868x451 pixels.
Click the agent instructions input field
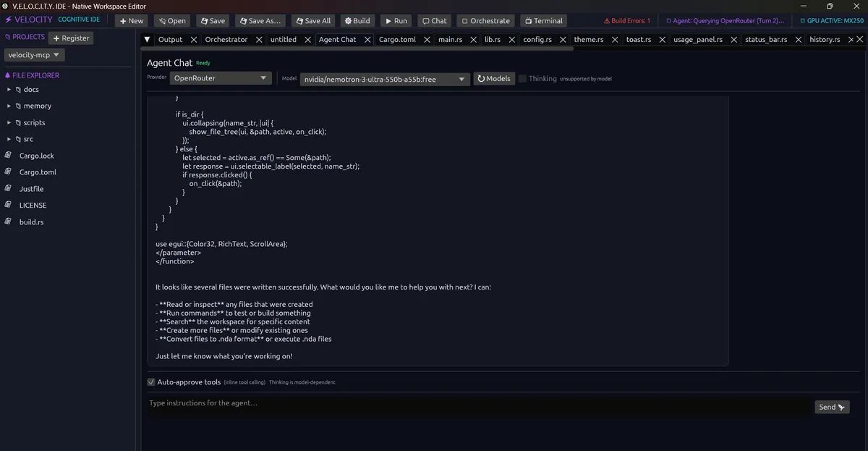pyautogui.click(x=479, y=403)
